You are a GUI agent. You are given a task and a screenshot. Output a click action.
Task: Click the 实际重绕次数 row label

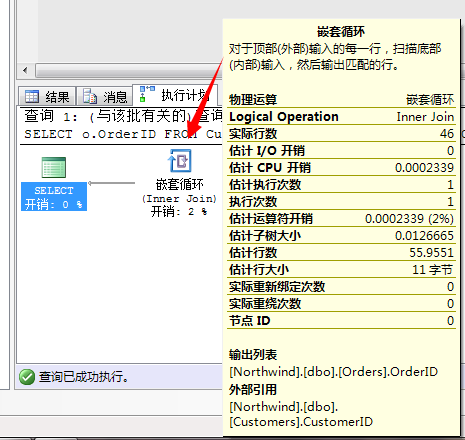[x=265, y=304]
